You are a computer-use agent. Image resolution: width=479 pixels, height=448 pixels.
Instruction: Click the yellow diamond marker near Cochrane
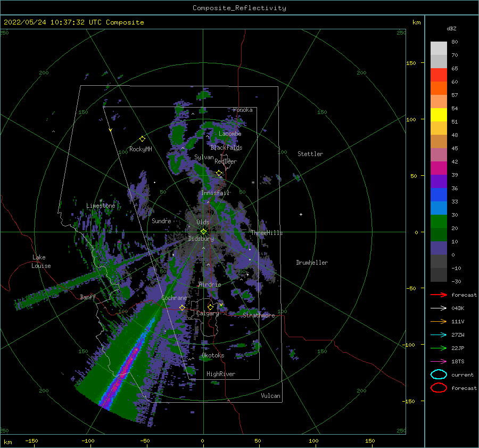183,307
